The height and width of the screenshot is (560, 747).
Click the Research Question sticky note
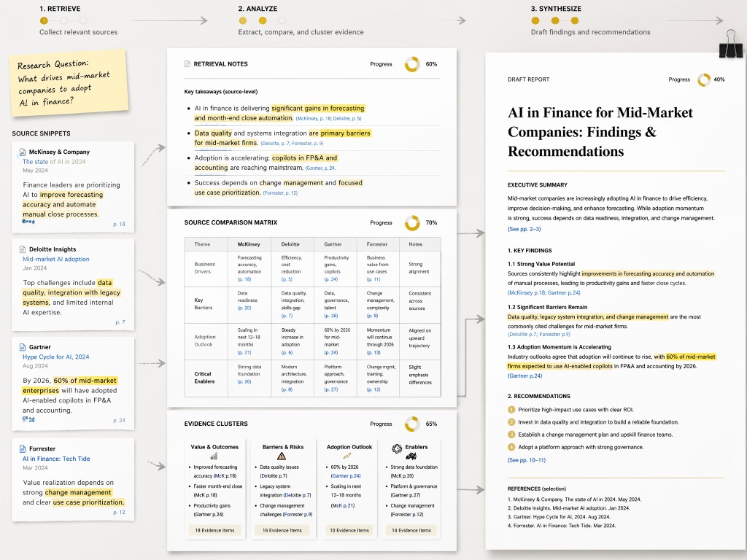(x=69, y=82)
